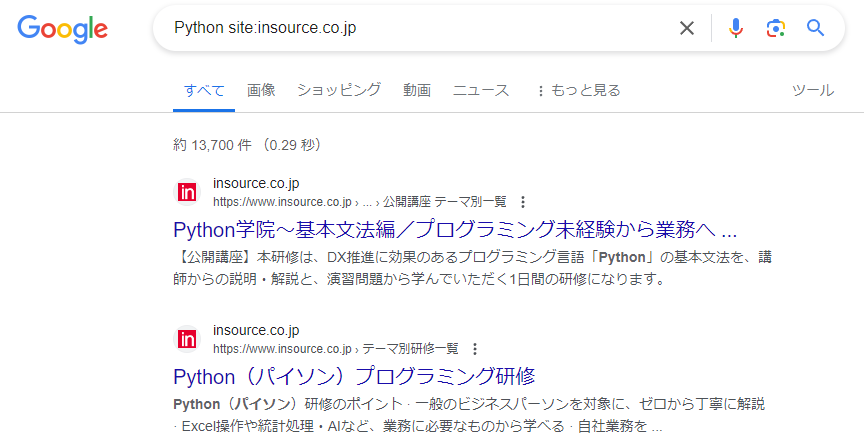Click the Google logo

click(x=62, y=29)
